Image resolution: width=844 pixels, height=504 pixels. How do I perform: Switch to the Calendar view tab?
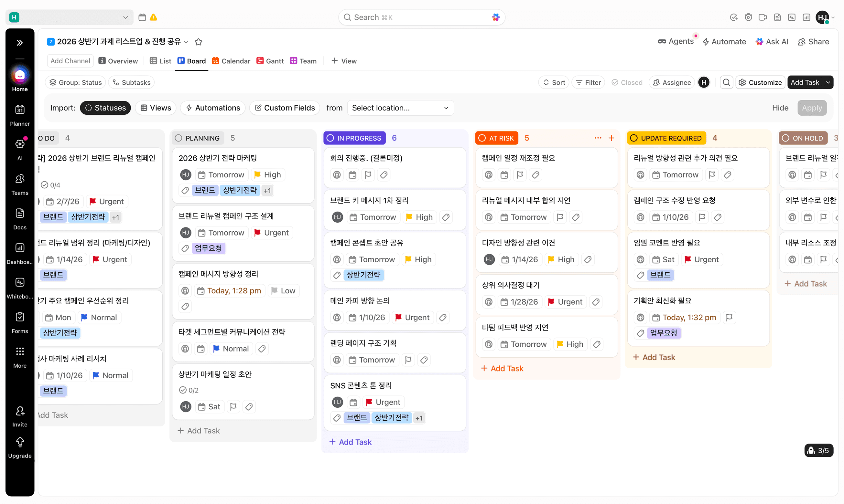pos(231,61)
